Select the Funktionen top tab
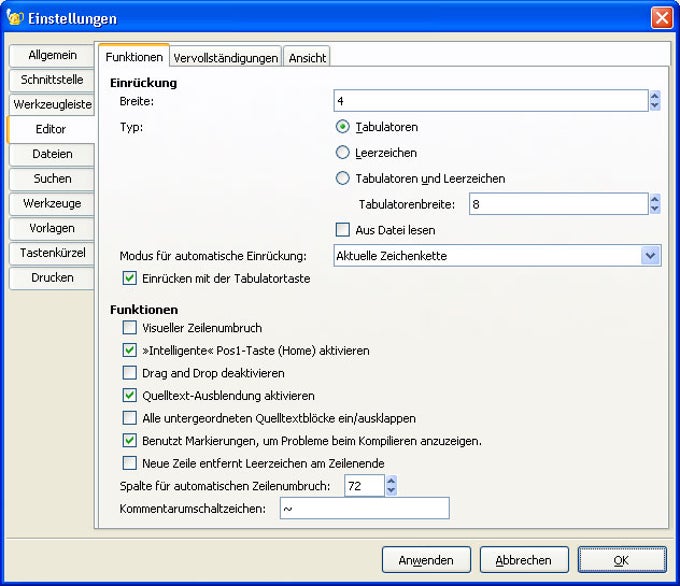The width and height of the screenshot is (680, 586). click(x=134, y=56)
